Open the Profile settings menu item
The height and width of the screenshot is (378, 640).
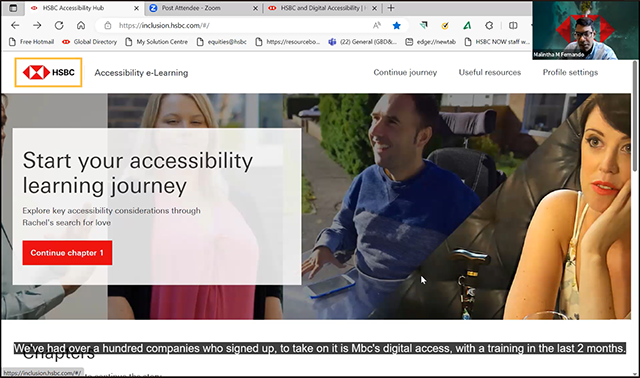[570, 72]
